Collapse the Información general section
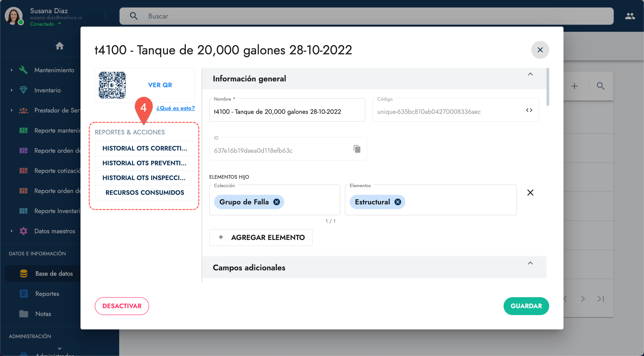 click(x=530, y=74)
